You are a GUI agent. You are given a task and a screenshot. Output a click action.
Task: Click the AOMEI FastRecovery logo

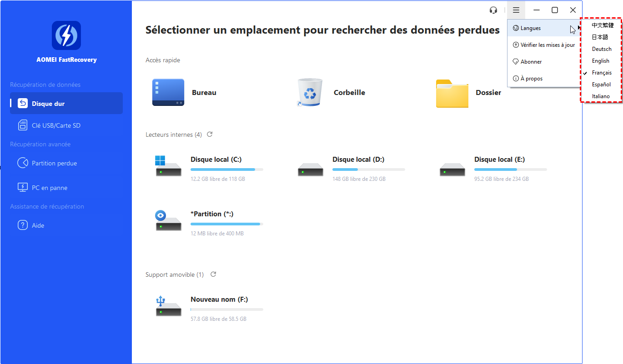[66, 35]
